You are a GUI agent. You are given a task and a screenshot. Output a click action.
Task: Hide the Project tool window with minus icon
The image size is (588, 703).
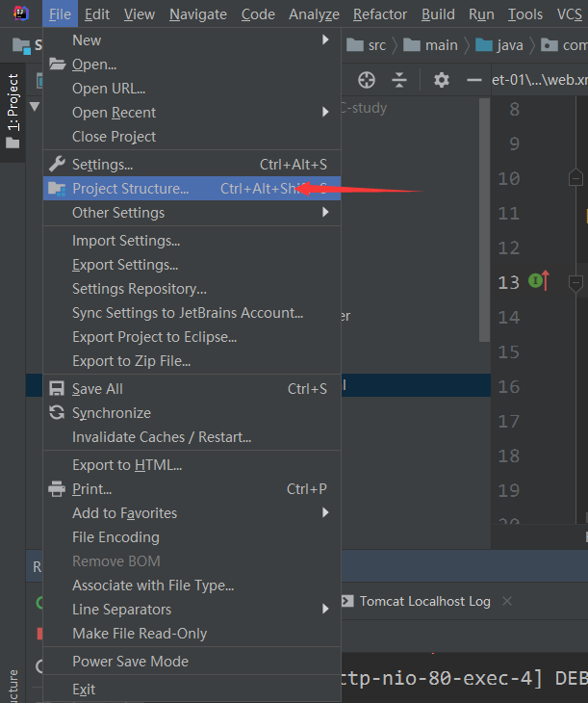coord(473,80)
